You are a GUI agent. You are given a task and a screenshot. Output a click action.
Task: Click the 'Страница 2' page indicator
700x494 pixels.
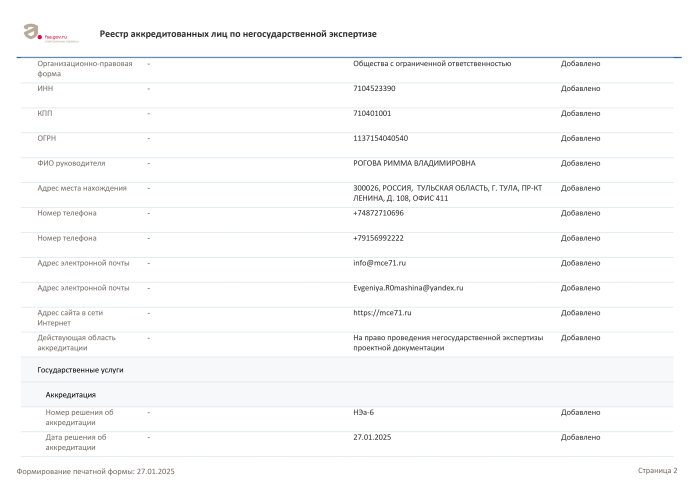657,470
